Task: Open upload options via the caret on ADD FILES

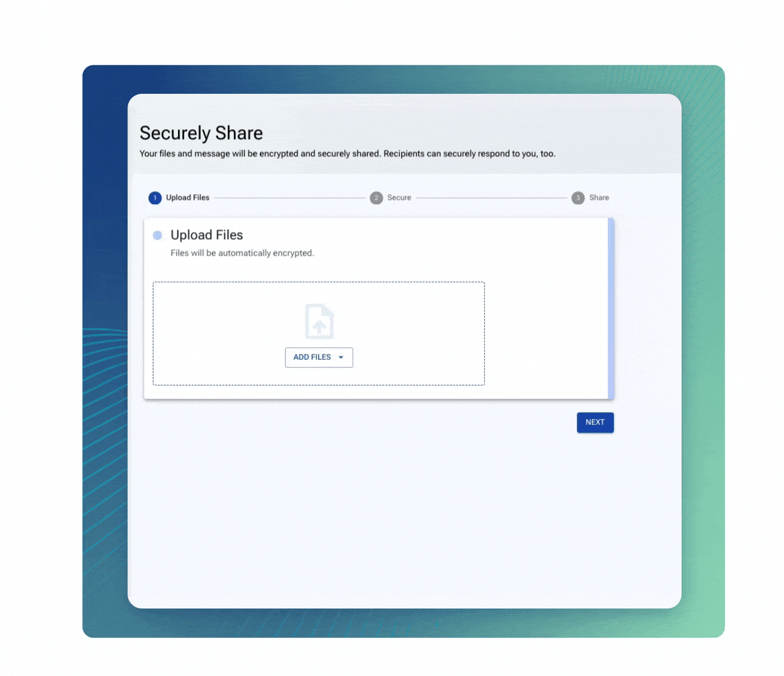Action: coord(342,357)
